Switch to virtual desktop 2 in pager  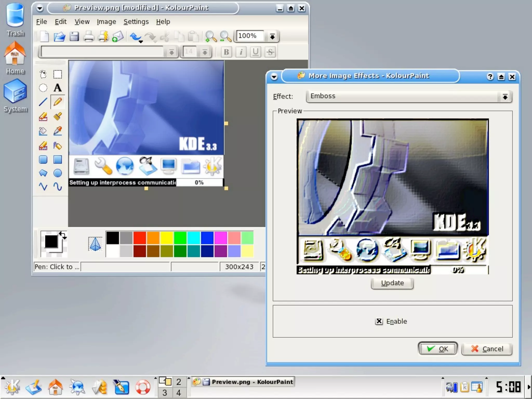tap(179, 382)
